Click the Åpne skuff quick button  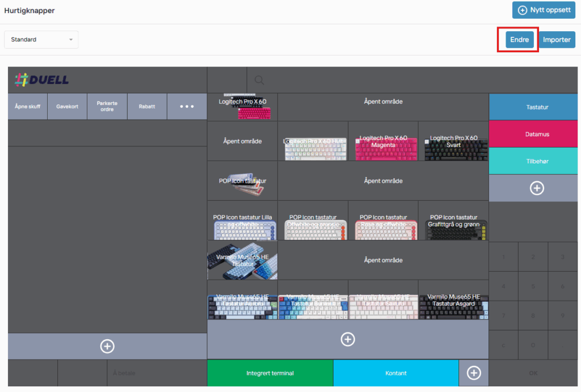tap(27, 107)
